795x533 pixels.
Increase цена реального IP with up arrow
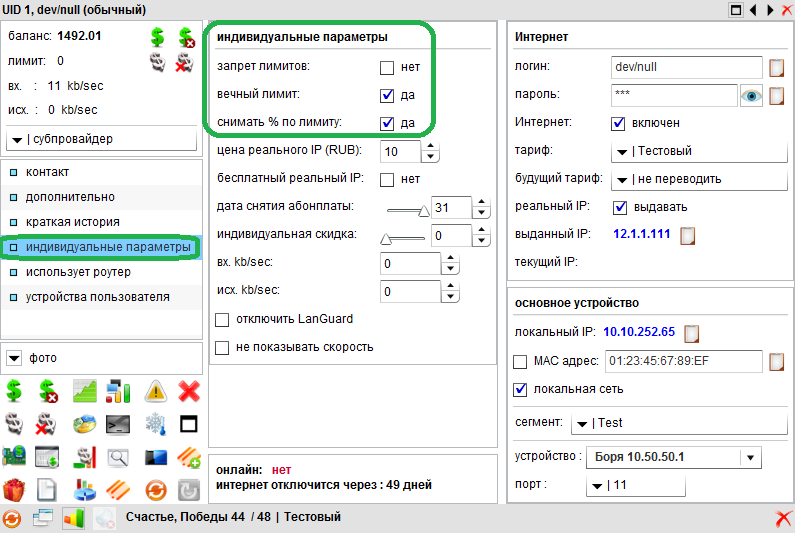[x=430, y=146]
